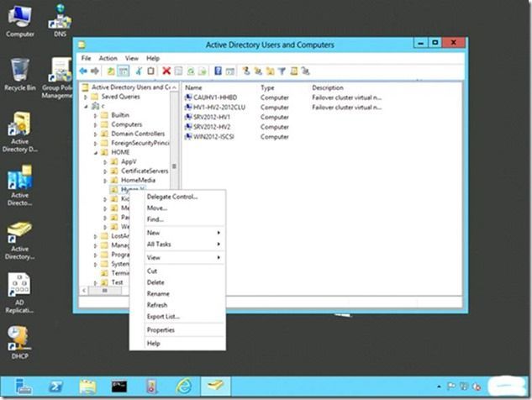This screenshot has height=400, width=532.
Task: Click the Export List toolbar icon
Action: tap(203, 71)
